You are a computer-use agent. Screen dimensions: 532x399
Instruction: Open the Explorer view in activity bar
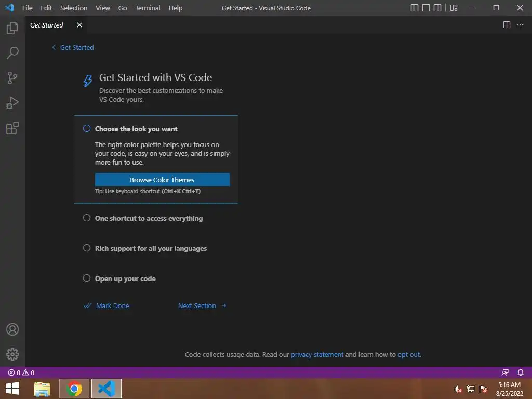pos(12,28)
